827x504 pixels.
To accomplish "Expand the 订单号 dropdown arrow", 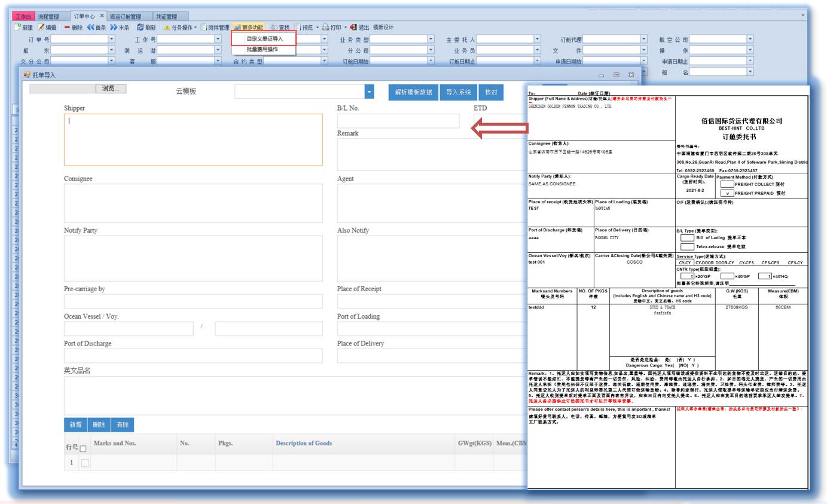I will pos(111,39).
